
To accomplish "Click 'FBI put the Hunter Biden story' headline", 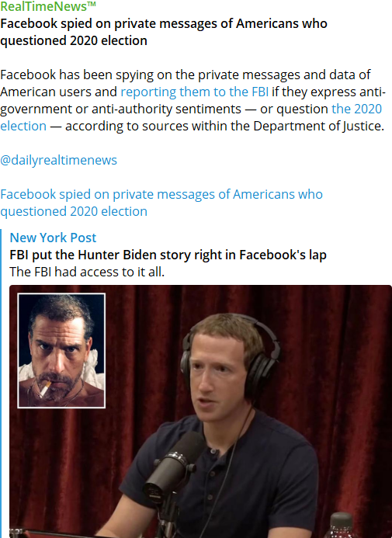I will [x=168, y=255].
